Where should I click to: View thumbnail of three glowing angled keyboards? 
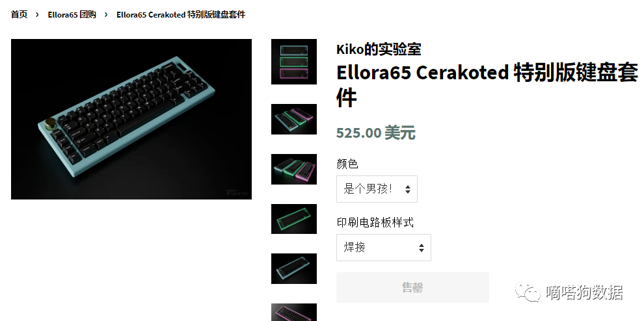pyautogui.click(x=294, y=169)
